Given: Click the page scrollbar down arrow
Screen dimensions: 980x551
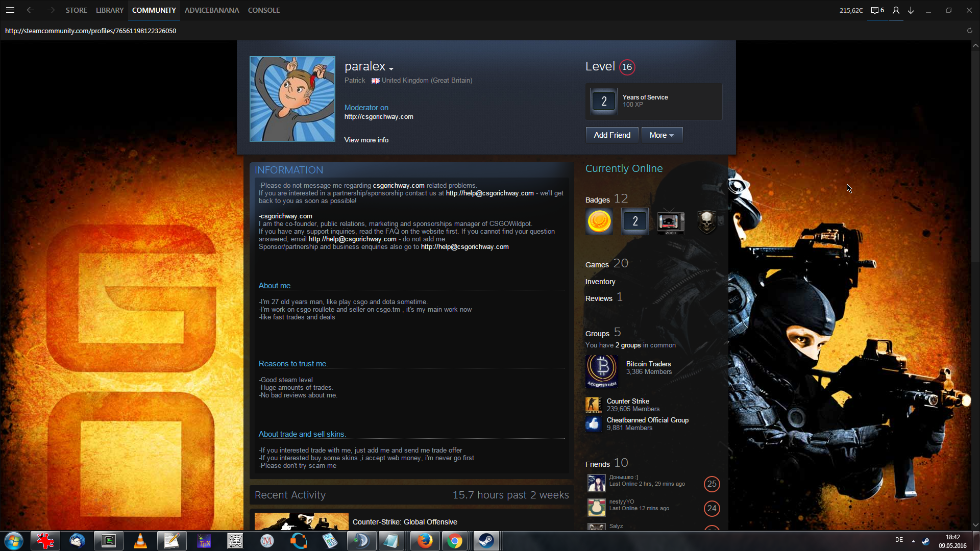Looking at the screenshot, I should point(975,524).
